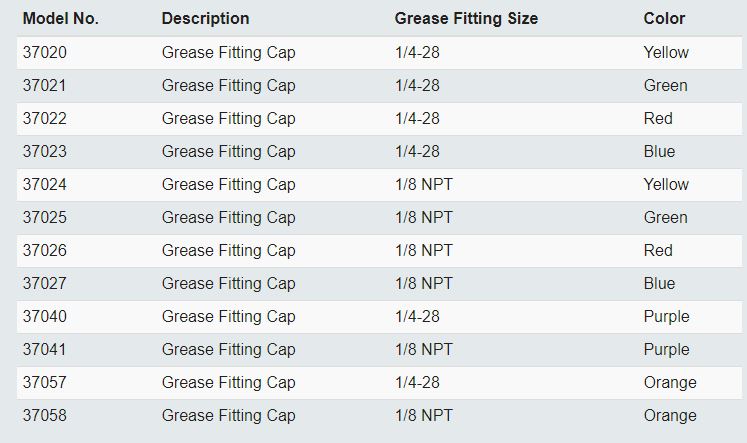Click the Description column header

pos(205,18)
